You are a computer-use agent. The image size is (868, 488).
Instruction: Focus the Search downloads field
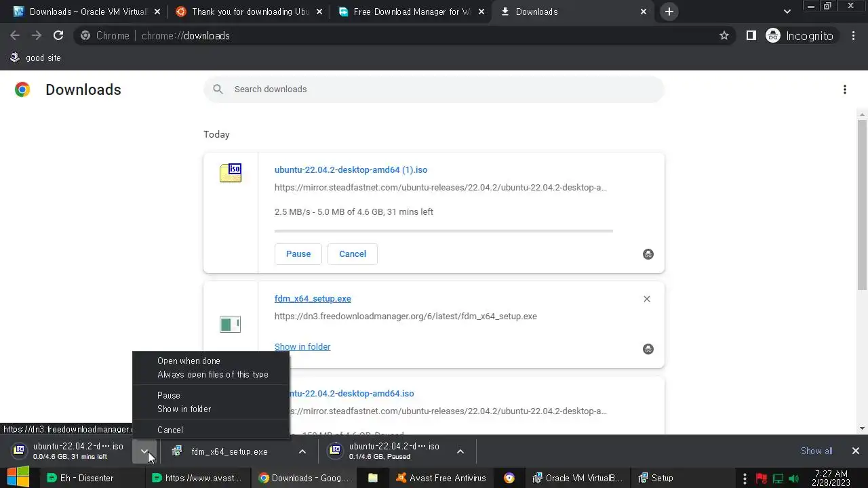tap(434, 89)
